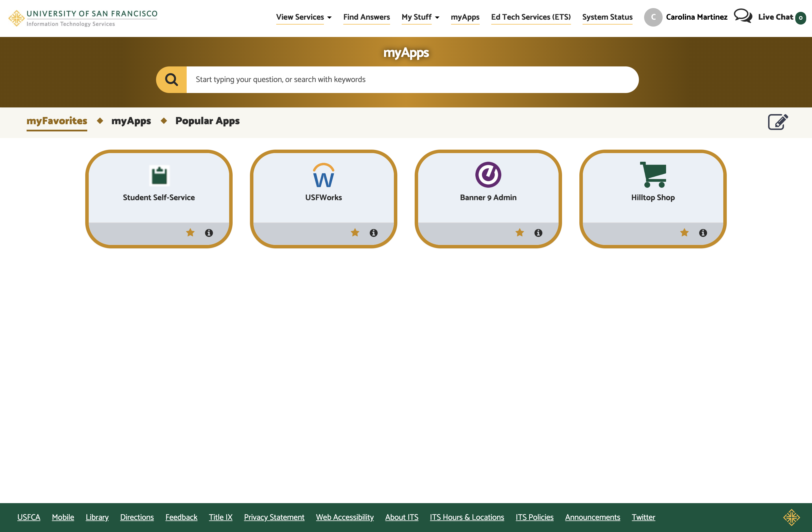812x532 pixels.
Task: Show info for Hilltop Shop
Action: click(703, 232)
